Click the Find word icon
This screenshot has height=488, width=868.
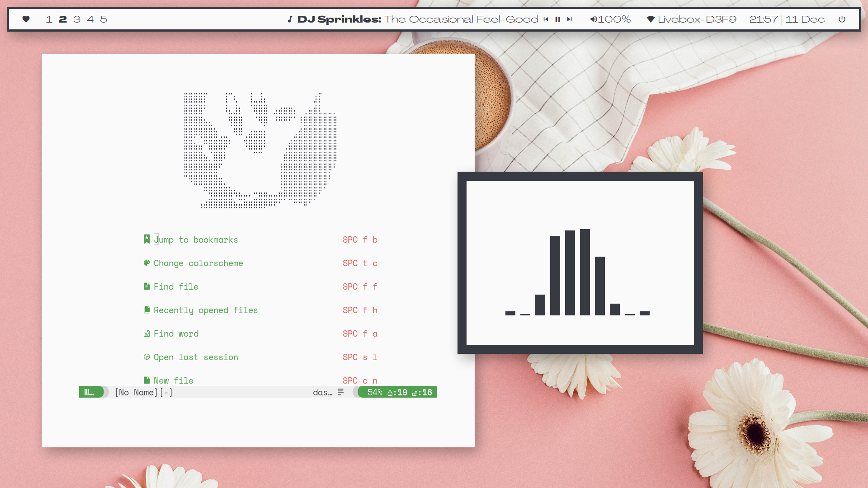[x=146, y=333]
